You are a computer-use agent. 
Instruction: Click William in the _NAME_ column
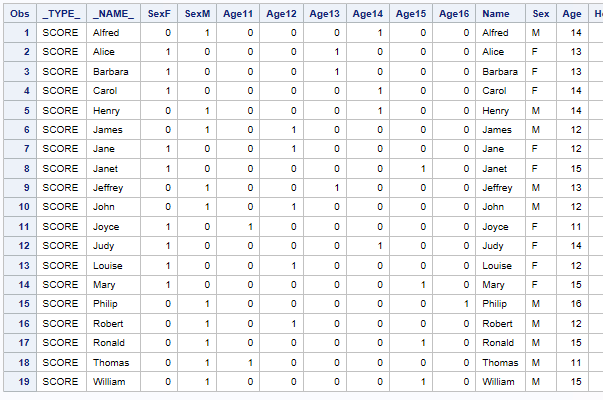(x=109, y=381)
